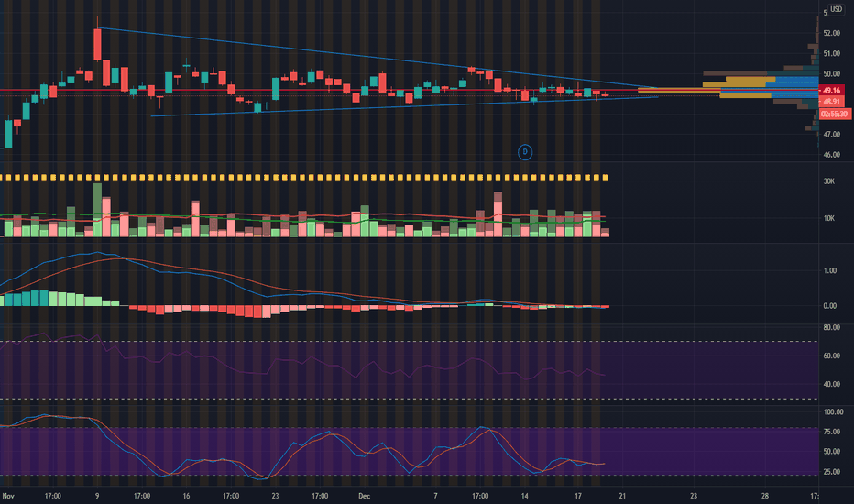854x504 pixels.
Task: Click the 10K volume axis label
Action: tap(829, 218)
